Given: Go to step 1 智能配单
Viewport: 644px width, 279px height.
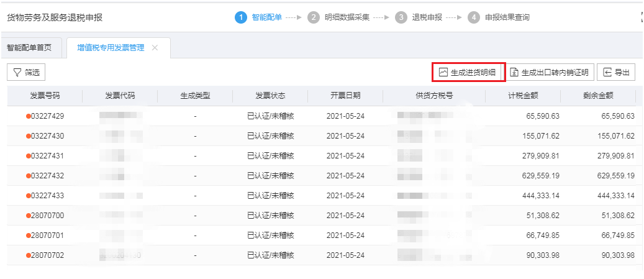Looking at the screenshot, I should pos(260,17).
